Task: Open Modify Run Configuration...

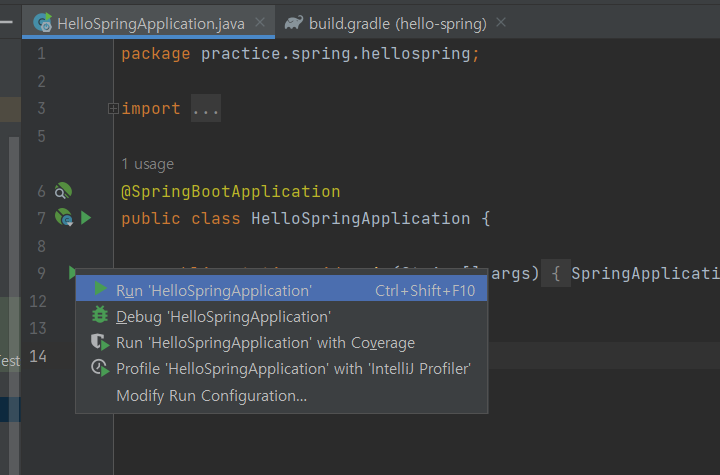Action: click(x=211, y=395)
